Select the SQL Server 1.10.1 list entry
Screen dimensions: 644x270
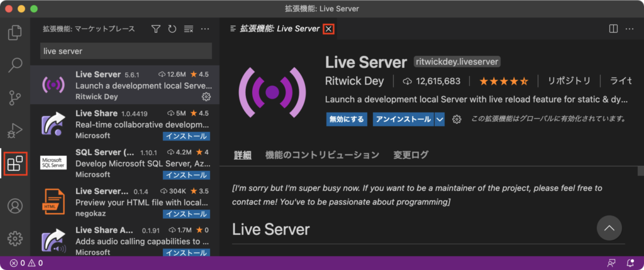125,163
